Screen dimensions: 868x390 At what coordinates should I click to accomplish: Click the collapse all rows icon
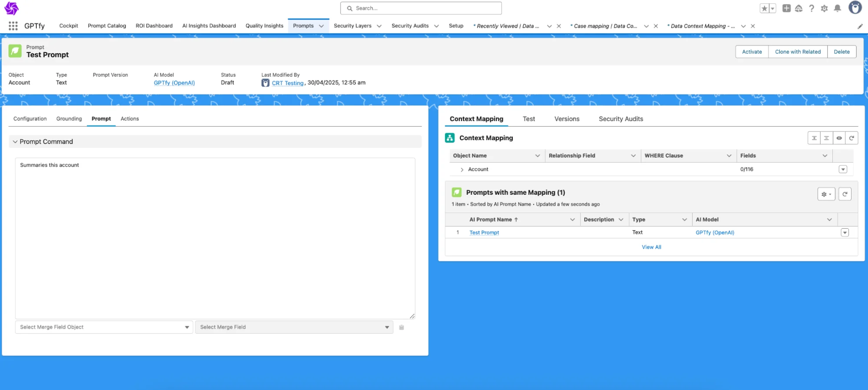point(826,138)
